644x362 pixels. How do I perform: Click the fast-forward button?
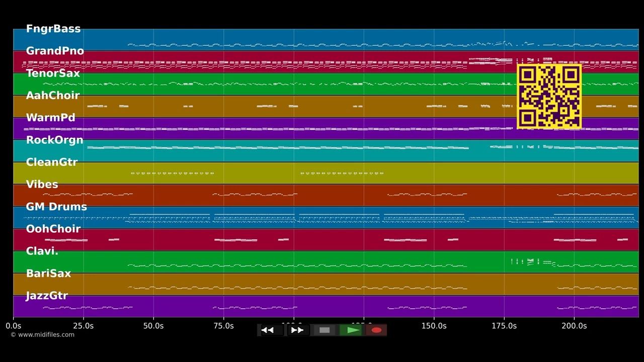[x=297, y=330]
